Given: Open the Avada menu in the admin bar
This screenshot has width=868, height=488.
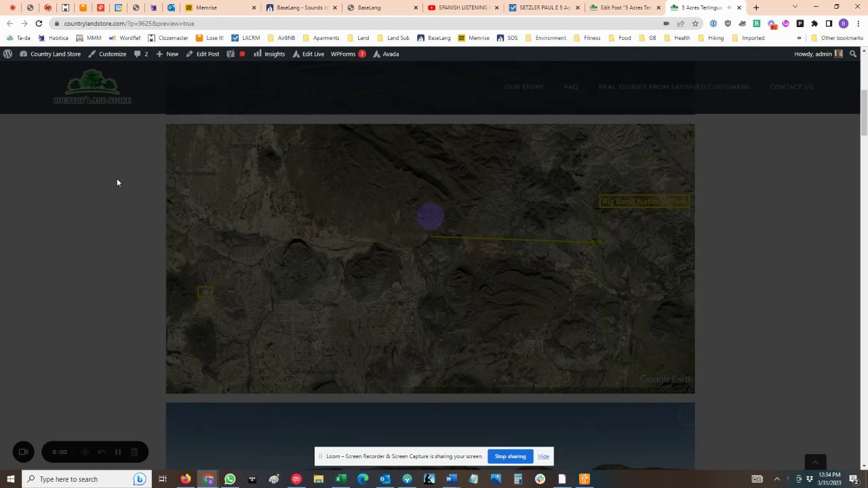Looking at the screenshot, I should click(x=386, y=54).
